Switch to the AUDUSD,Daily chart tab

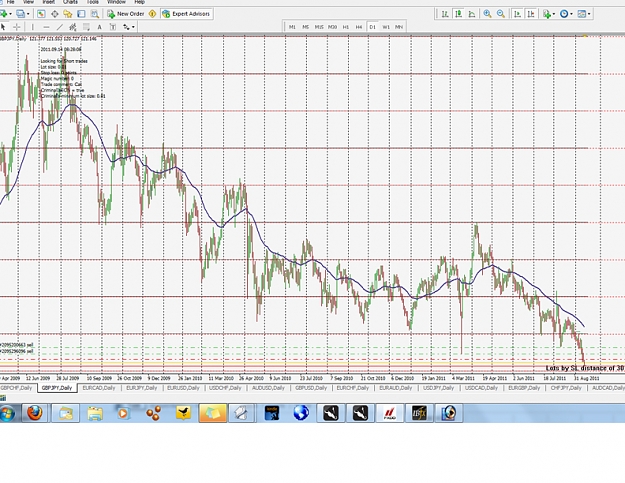coord(268,388)
